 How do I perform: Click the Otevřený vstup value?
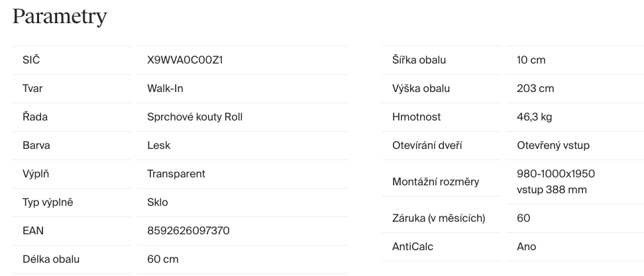[x=553, y=146]
